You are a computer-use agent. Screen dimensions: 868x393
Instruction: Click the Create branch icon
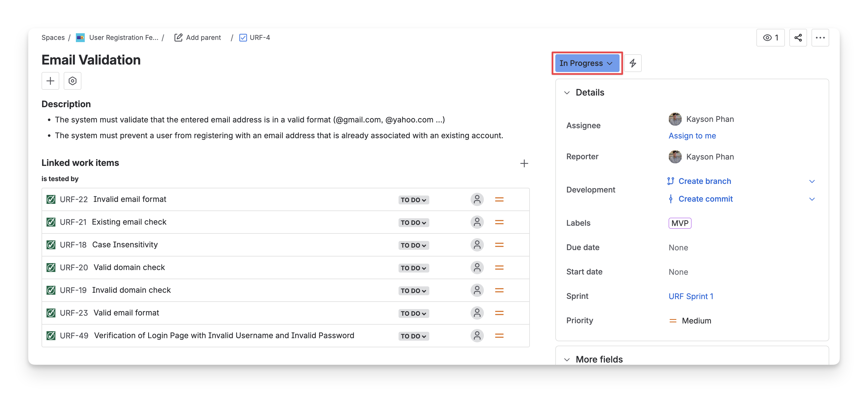tap(671, 181)
